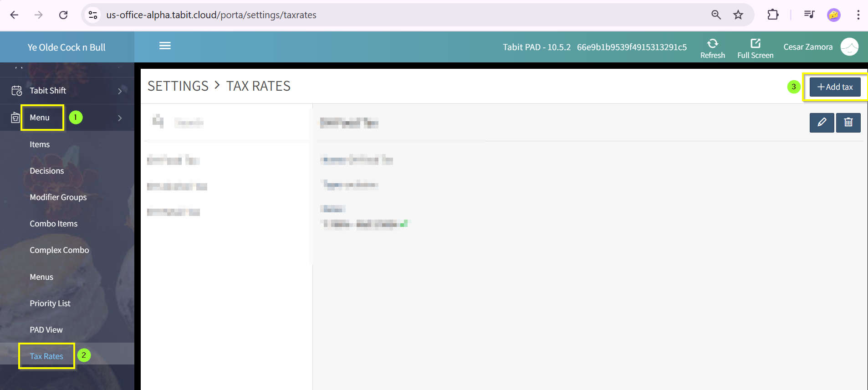The width and height of the screenshot is (868, 390).
Task: Click the Add tax button
Action: (x=835, y=87)
